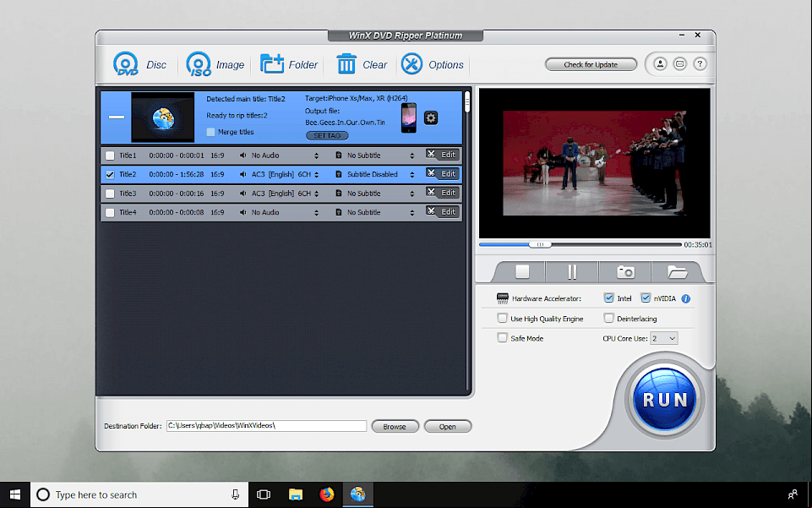Enable the Safe Mode checkbox

point(502,337)
